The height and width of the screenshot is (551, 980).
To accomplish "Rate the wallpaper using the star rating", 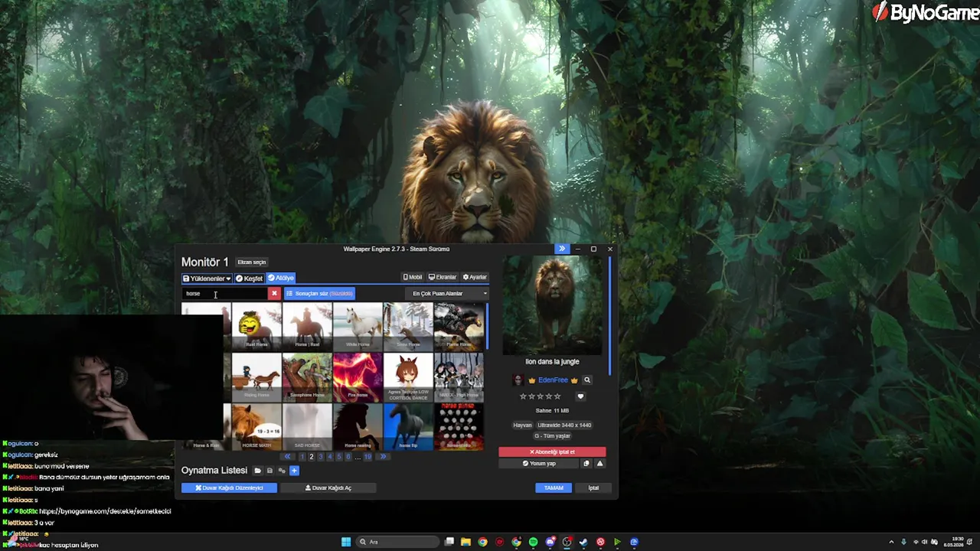I will click(x=541, y=396).
